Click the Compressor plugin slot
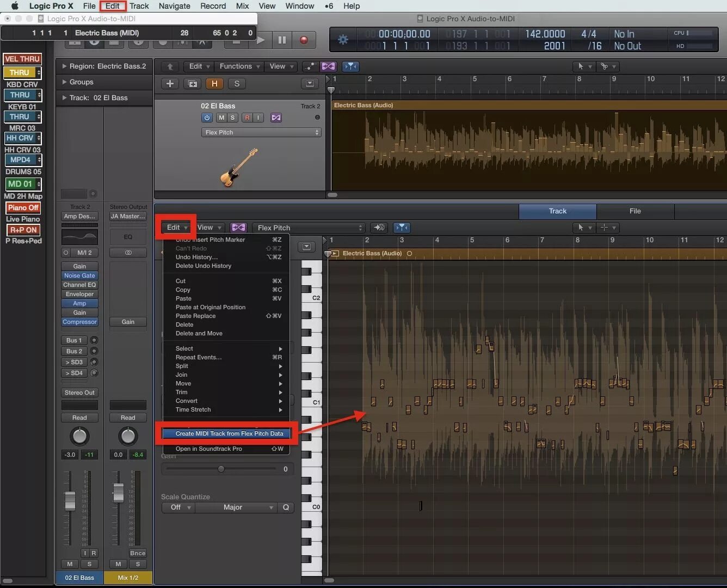The image size is (727, 588). tap(79, 322)
